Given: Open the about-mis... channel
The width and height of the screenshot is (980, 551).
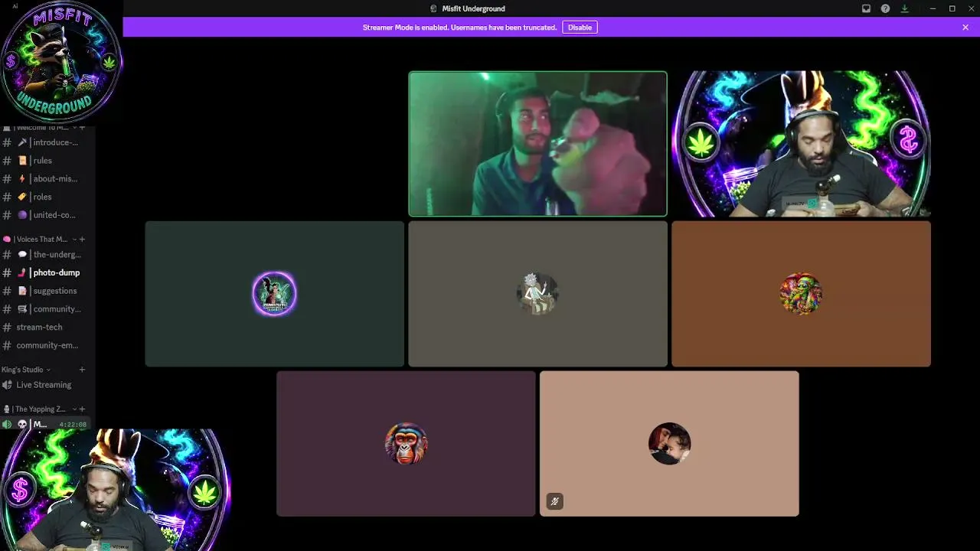Looking at the screenshot, I should coord(47,179).
